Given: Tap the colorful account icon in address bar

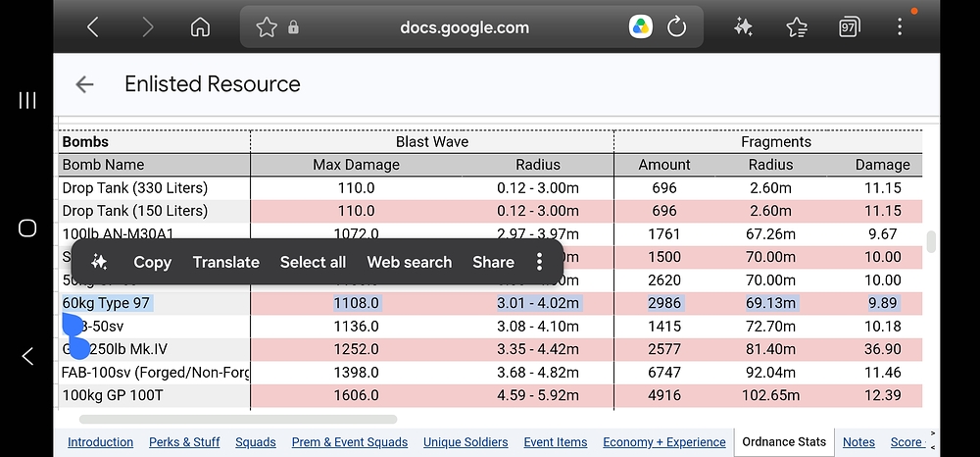Looking at the screenshot, I should click(641, 26).
